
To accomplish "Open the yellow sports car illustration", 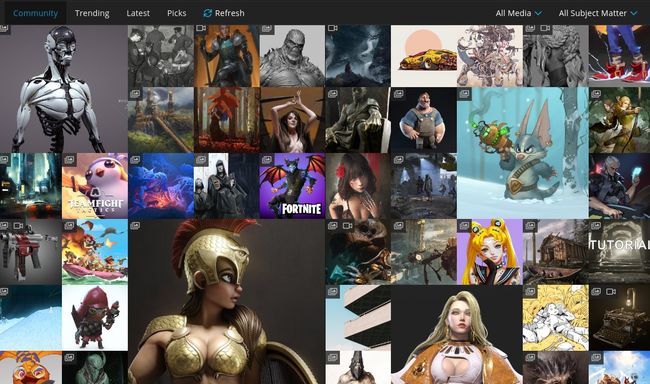I will [424, 56].
